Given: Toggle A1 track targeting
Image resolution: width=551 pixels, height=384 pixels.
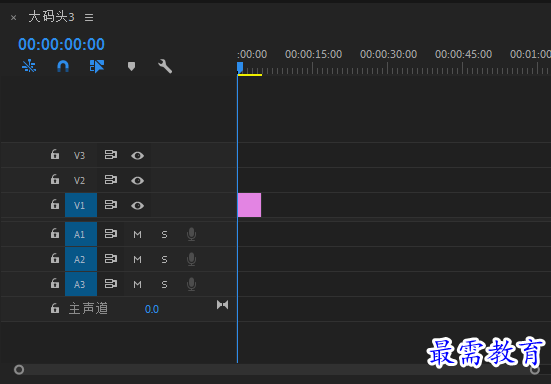Looking at the screenshot, I should (x=81, y=234).
